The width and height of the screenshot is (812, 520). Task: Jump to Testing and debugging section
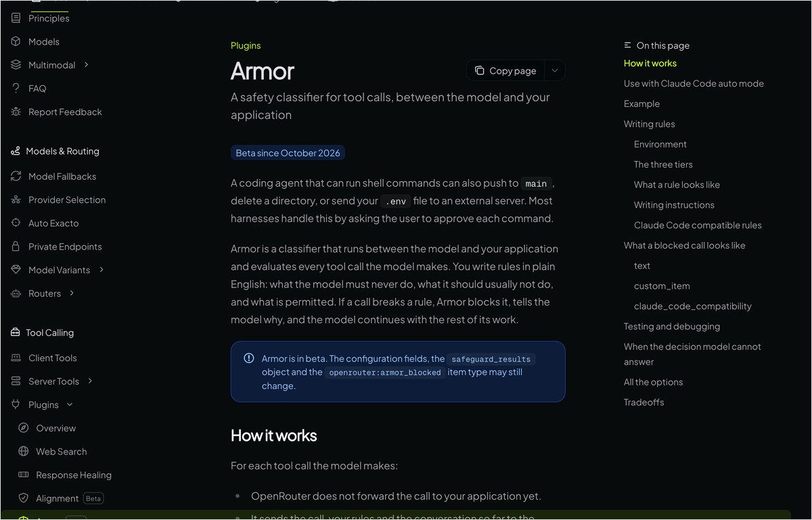[672, 327]
